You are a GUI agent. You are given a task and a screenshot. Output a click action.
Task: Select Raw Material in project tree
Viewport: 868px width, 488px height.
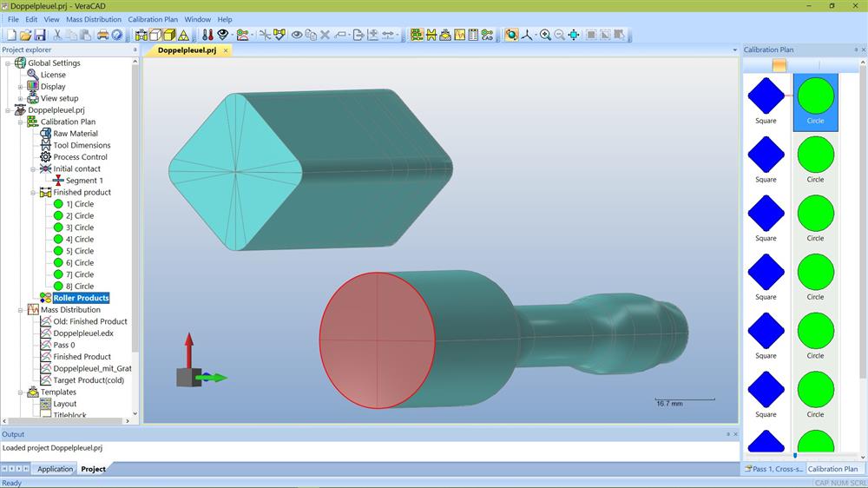[76, 134]
